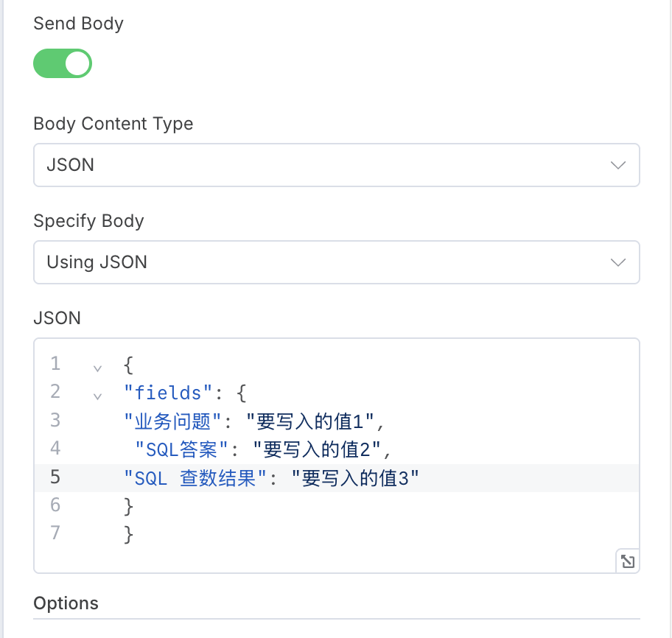Click the "SQL 查数结果" key text
Image resolution: width=672 pixels, height=638 pixels.
click(x=195, y=477)
